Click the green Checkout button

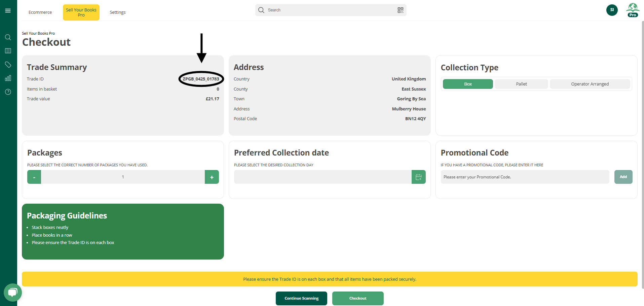pyautogui.click(x=357, y=298)
